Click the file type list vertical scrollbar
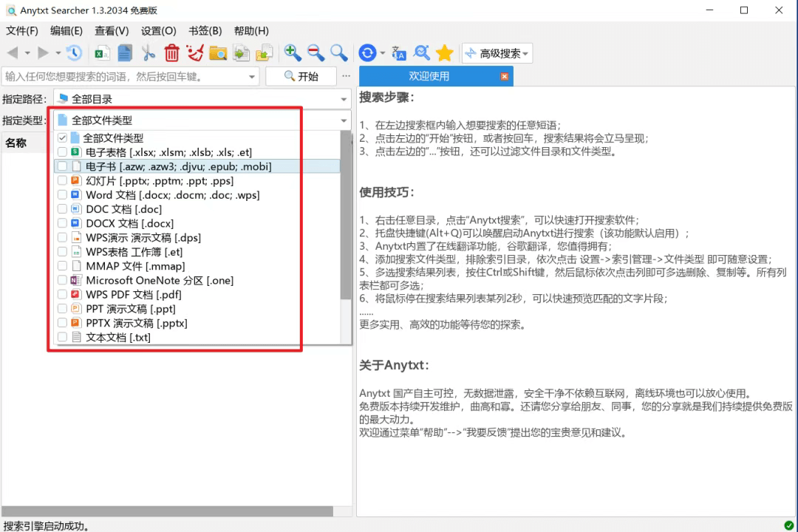 point(346,214)
